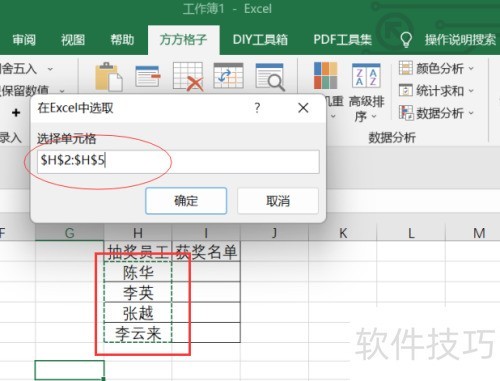Click the cell containing 陈华
The height and width of the screenshot is (381, 500).
[x=138, y=272]
